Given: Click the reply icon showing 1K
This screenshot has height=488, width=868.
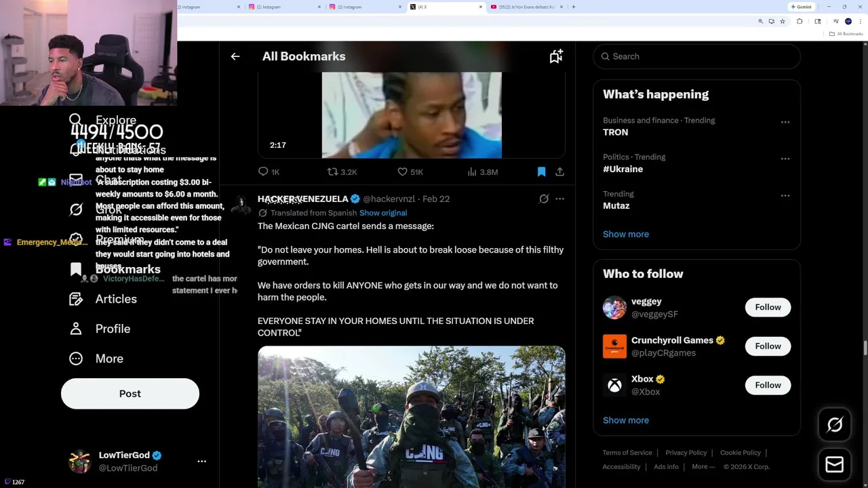Looking at the screenshot, I should [263, 171].
